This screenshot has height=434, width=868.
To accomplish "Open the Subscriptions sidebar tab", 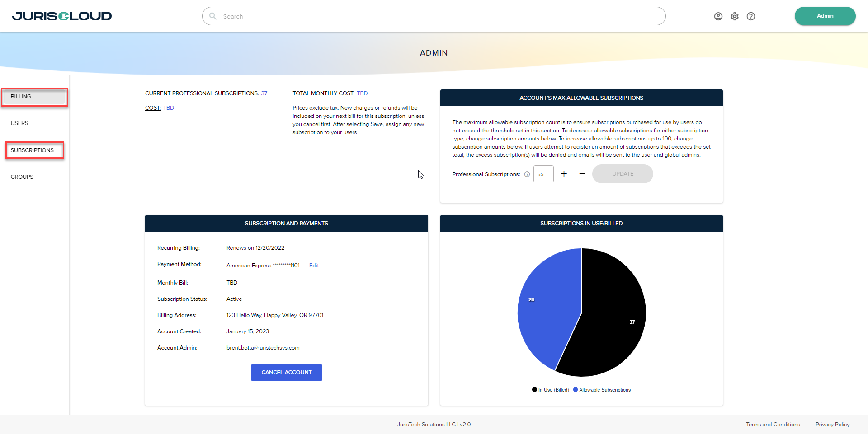I will point(32,150).
